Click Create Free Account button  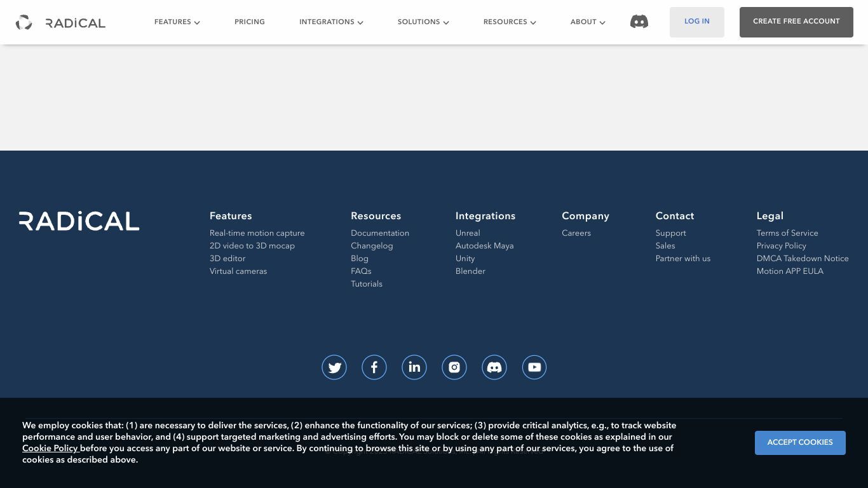796,22
